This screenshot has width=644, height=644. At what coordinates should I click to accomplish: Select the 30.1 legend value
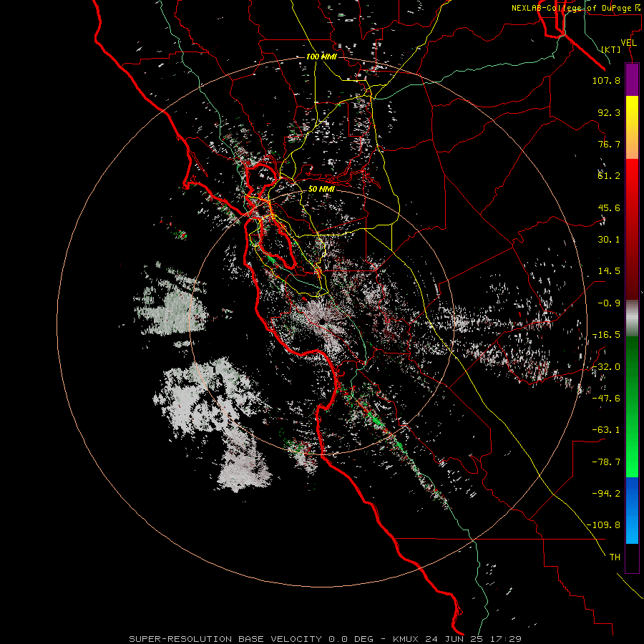tap(609, 240)
